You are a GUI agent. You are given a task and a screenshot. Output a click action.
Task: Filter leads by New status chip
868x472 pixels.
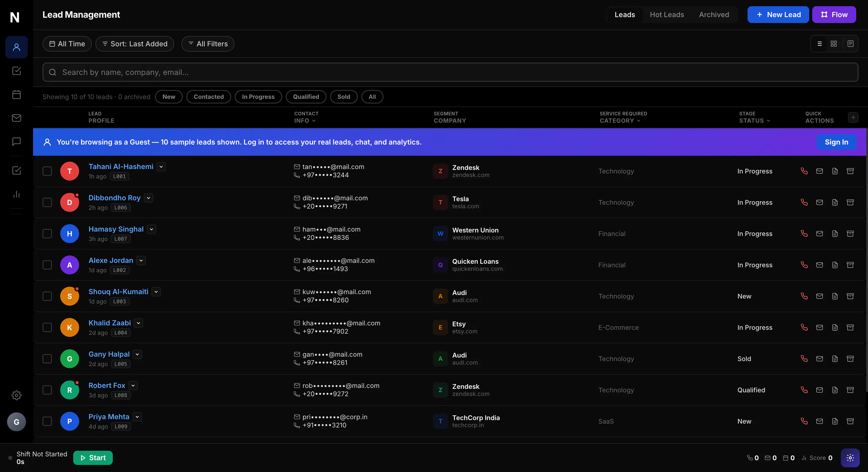click(x=169, y=97)
